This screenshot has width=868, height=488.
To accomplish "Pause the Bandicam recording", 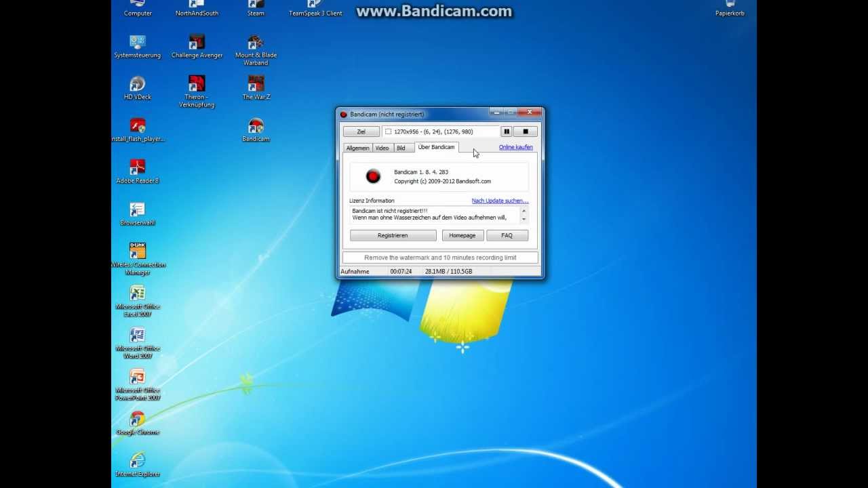I will pyautogui.click(x=507, y=131).
